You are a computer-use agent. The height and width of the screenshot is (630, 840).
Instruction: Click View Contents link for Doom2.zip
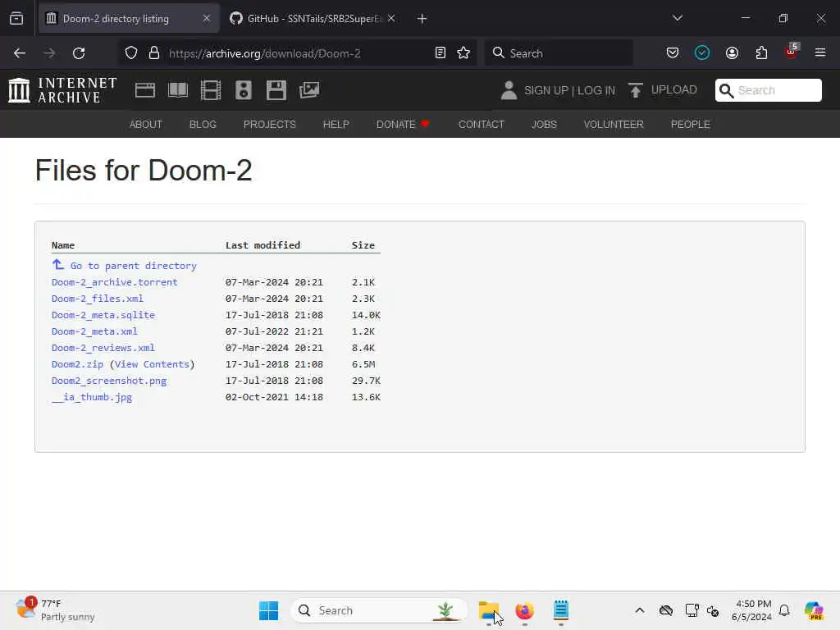click(152, 364)
